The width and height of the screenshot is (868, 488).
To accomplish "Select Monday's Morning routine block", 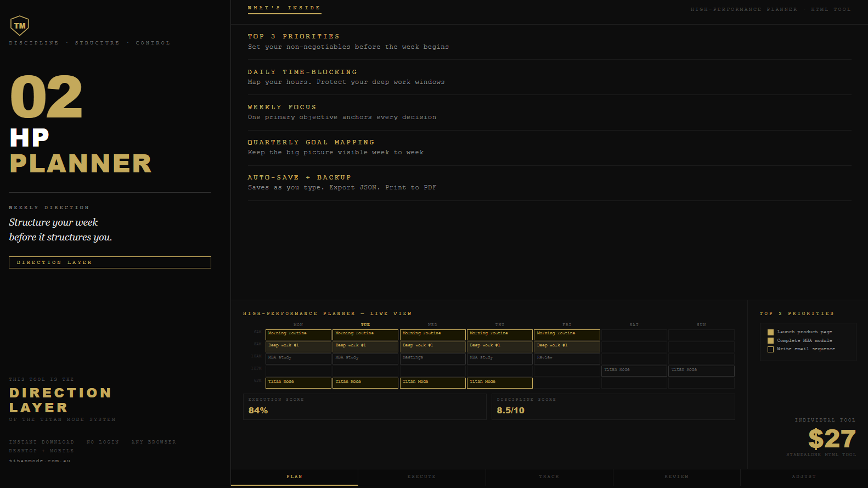I will click(298, 334).
